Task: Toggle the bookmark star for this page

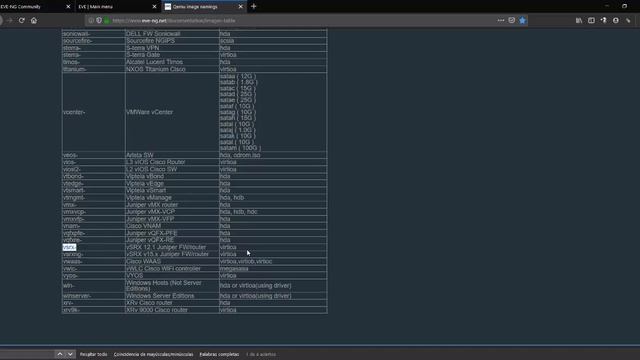Action: (x=522, y=20)
